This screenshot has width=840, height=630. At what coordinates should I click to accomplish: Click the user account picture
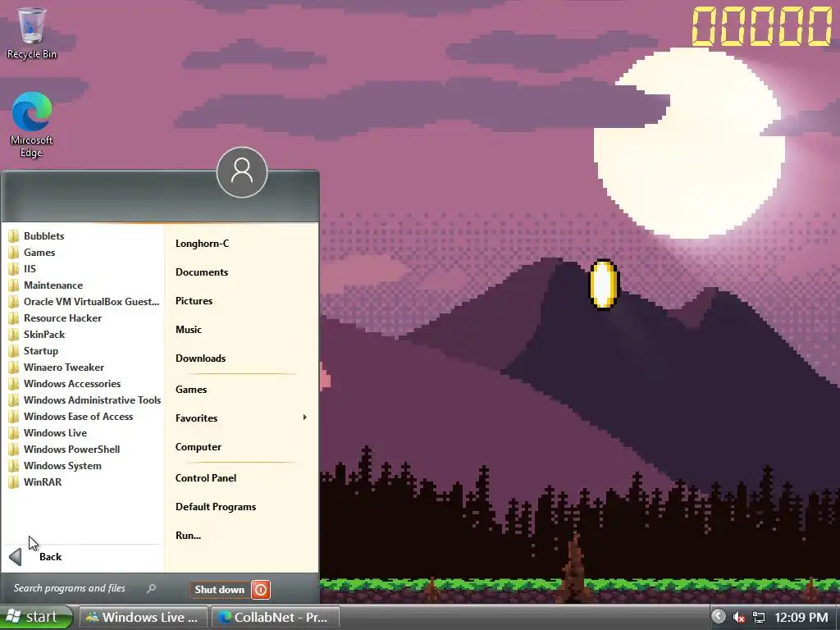[242, 172]
